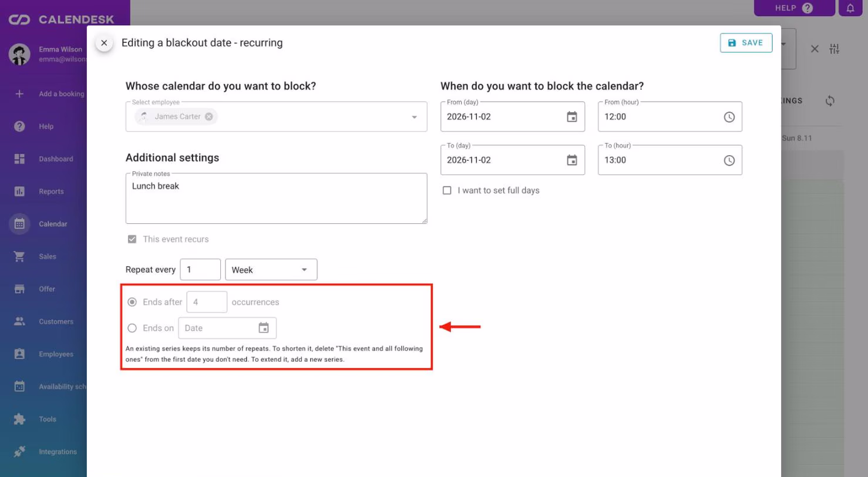
Task: Open the From (hour) clock picker icon
Action: point(729,117)
